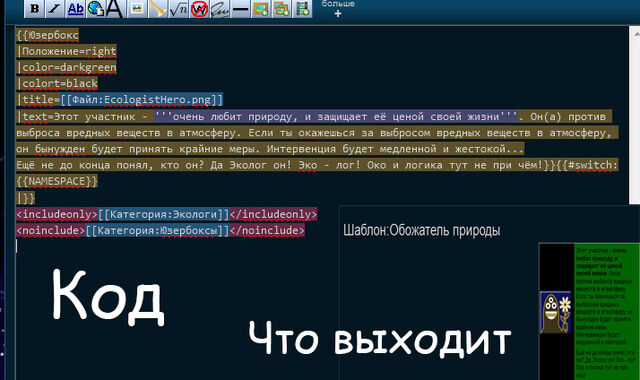
Task: Click the [[Файл:EcologistHero.png]] file link text
Action: (142, 100)
